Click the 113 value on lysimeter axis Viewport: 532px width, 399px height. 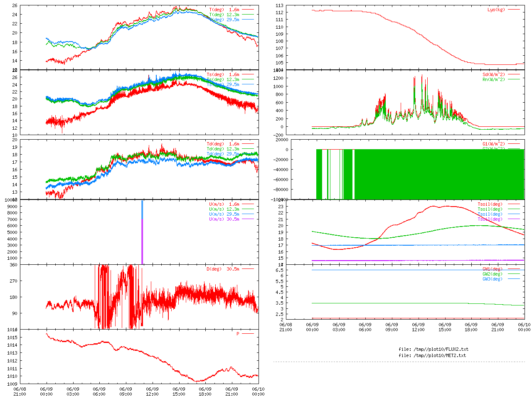(x=279, y=6)
